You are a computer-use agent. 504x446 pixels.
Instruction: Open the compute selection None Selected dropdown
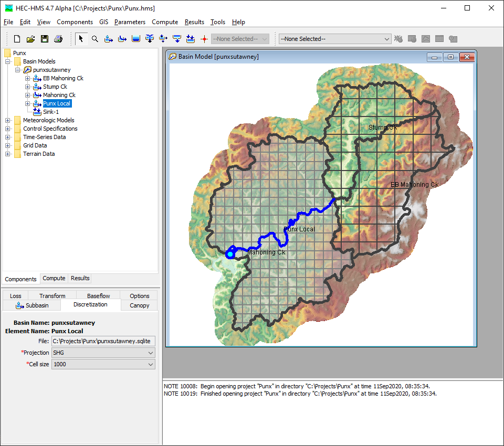[x=335, y=39]
